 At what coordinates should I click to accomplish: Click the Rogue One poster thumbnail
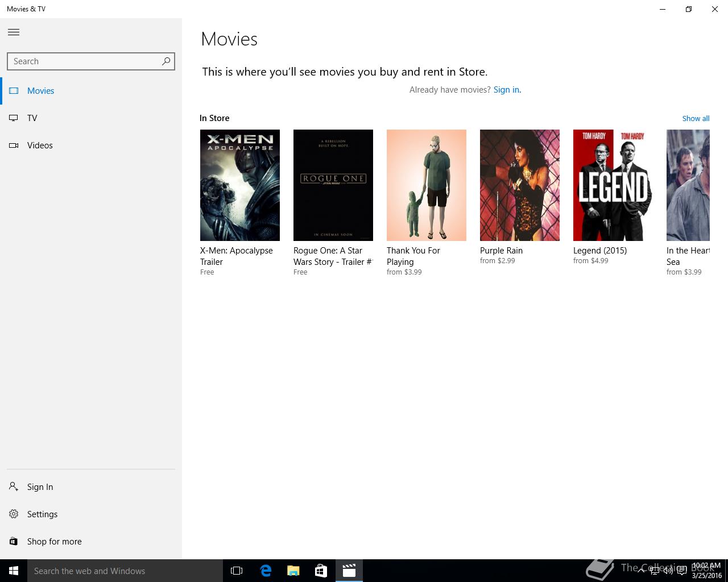click(333, 185)
